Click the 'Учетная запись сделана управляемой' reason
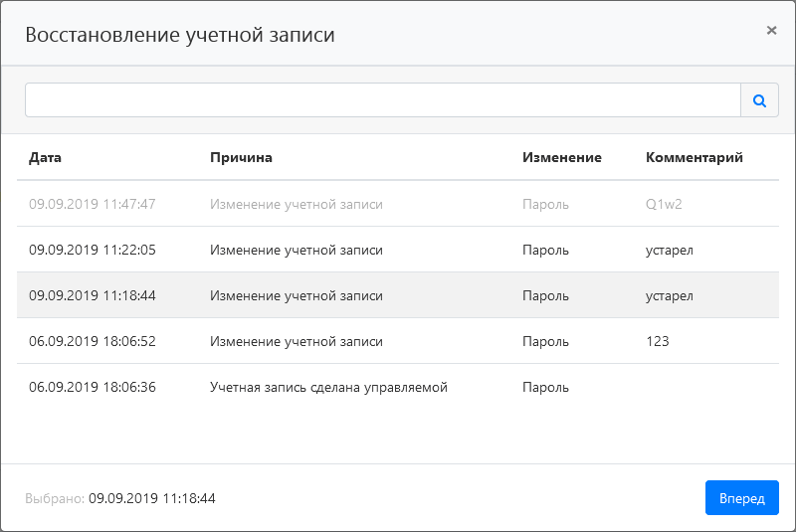 pos(328,387)
